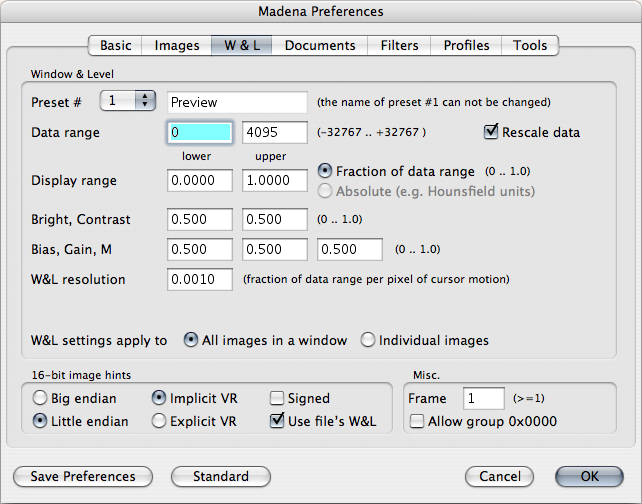Click the Save Preferences button
Image resolution: width=642 pixels, height=504 pixels.
click(82, 476)
